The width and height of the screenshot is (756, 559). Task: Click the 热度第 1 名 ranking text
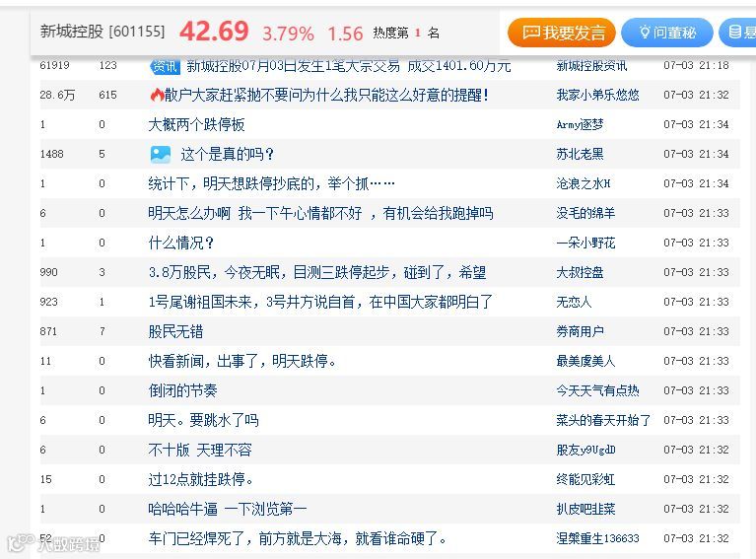(x=406, y=33)
